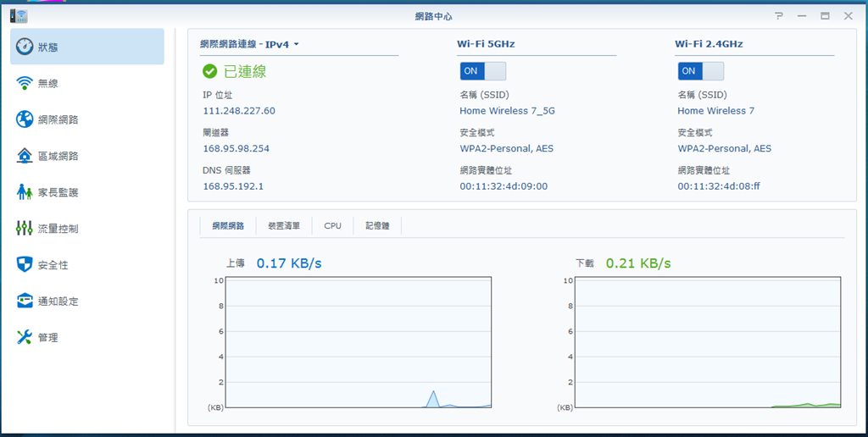Toggle the Wi-Fi 5GHz ON switch
Viewport: 868px width, 437px height.
(x=482, y=71)
